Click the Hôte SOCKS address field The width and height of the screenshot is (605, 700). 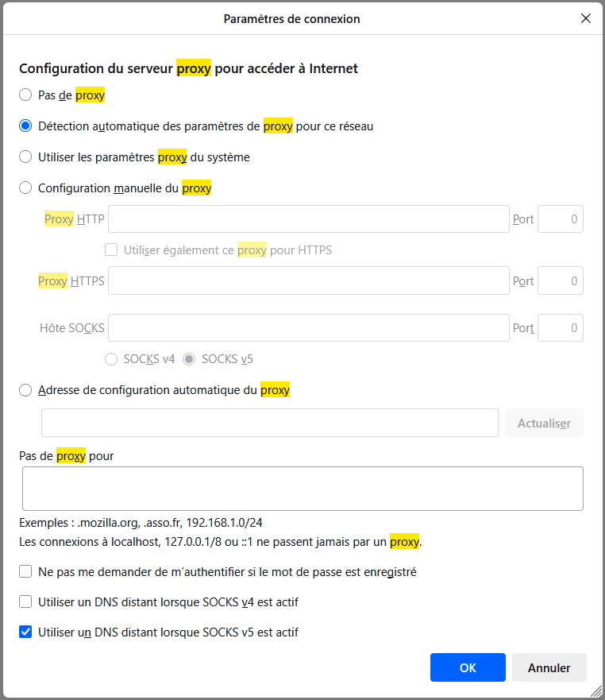(308, 327)
